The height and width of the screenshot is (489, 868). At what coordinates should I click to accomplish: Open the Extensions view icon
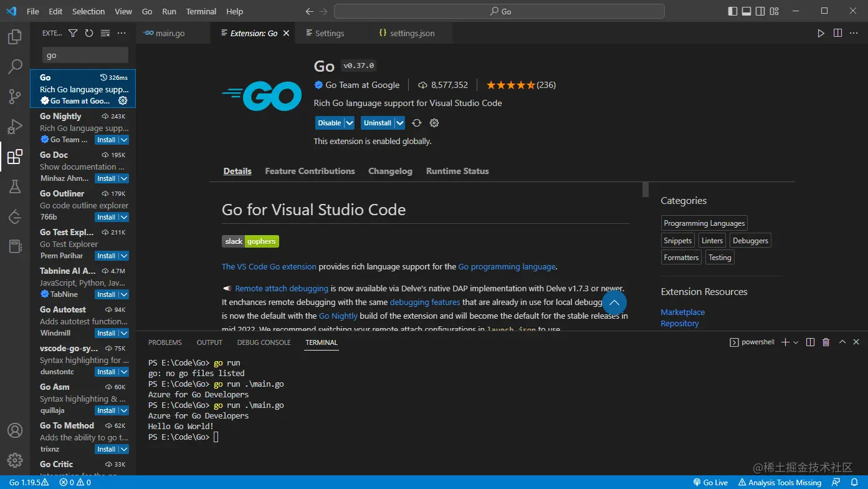pos(15,156)
